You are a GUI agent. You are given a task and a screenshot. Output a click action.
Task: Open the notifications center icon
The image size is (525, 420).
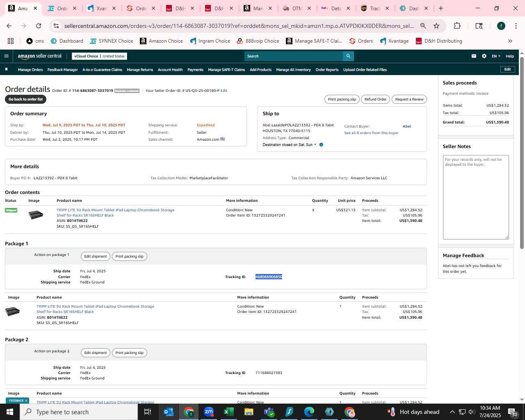(512, 412)
